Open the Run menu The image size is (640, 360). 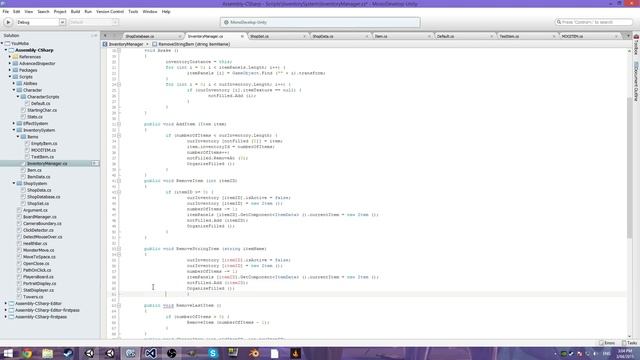(x=88, y=12)
